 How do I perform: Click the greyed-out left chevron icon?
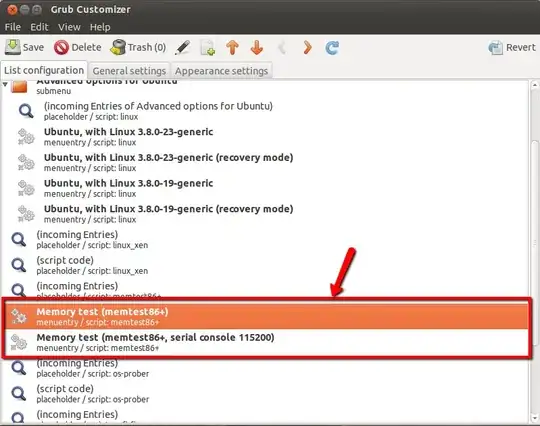pyautogui.click(x=282, y=47)
